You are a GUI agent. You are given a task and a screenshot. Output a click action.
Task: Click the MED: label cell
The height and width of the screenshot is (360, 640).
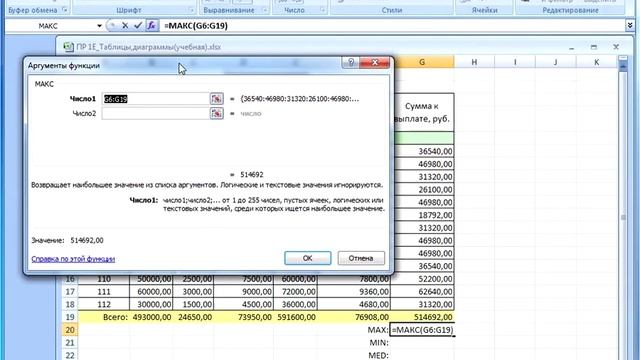(354, 355)
